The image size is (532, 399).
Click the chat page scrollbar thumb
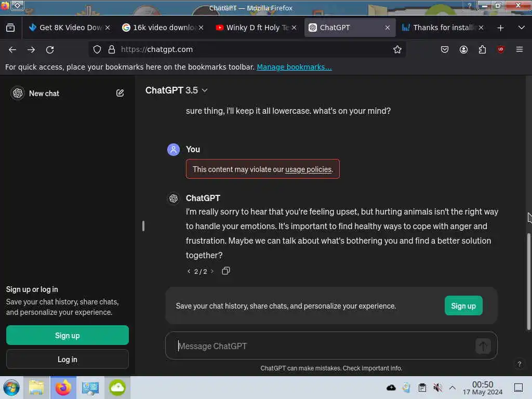tap(528, 282)
